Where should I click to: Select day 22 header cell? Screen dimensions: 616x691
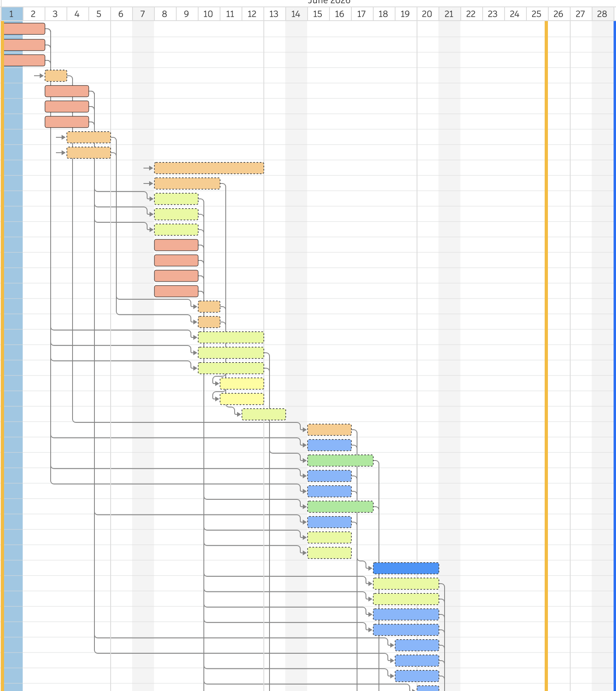coord(471,14)
